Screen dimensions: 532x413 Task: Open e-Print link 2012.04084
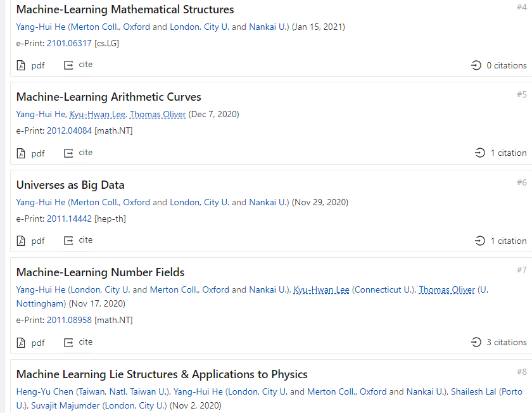[69, 130]
